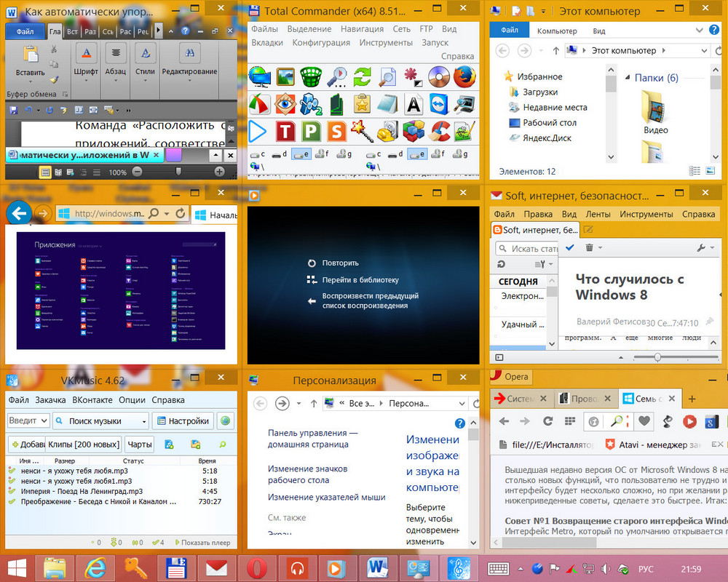The image size is (728, 582).
Task: Click the Word zoom slider handle
Action: [178, 172]
